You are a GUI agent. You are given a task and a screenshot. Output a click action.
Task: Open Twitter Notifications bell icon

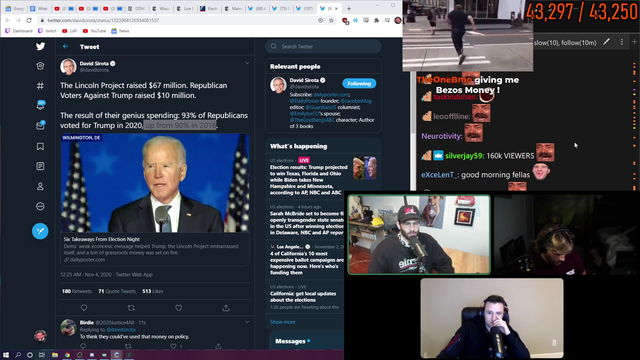(40, 105)
